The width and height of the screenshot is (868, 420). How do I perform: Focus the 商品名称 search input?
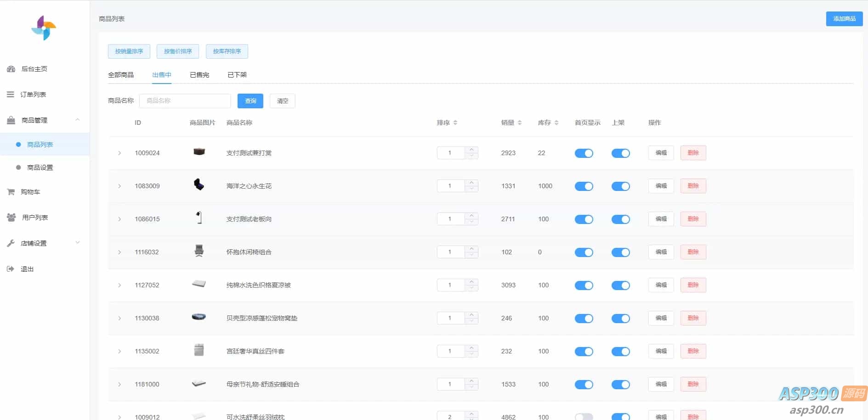(x=185, y=101)
